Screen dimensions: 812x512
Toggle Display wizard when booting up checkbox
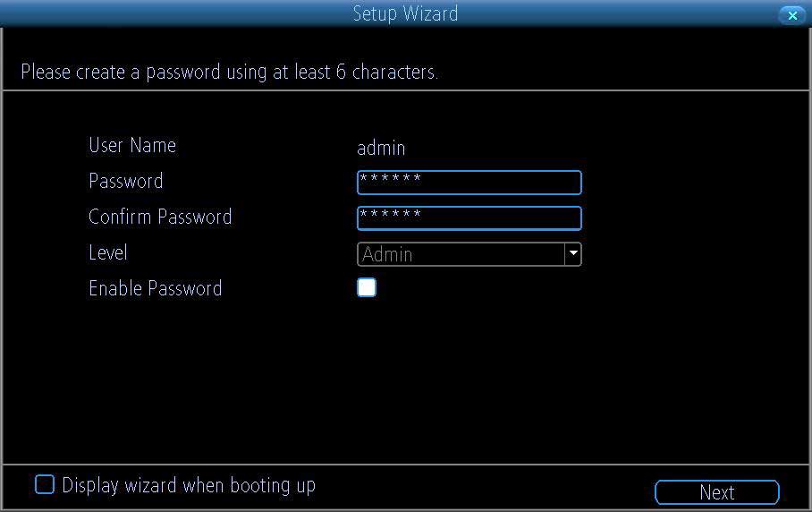45,485
